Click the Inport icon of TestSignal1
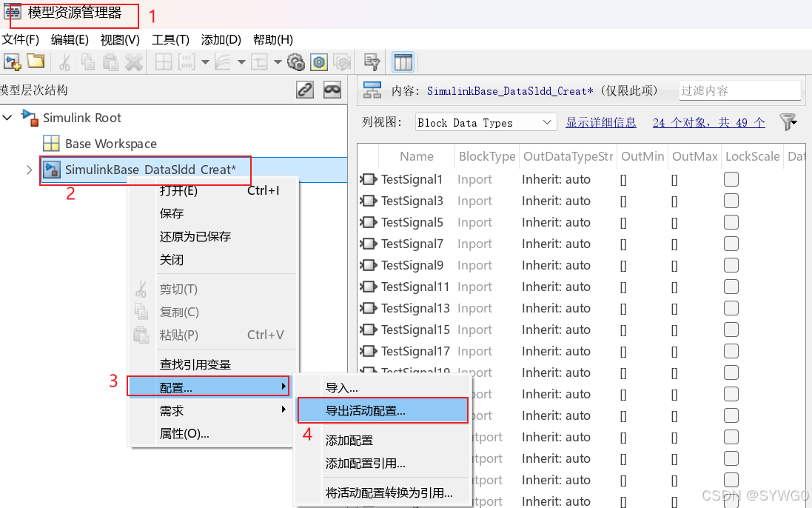The width and height of the screenshot is (812, 508). click(368, 180)
